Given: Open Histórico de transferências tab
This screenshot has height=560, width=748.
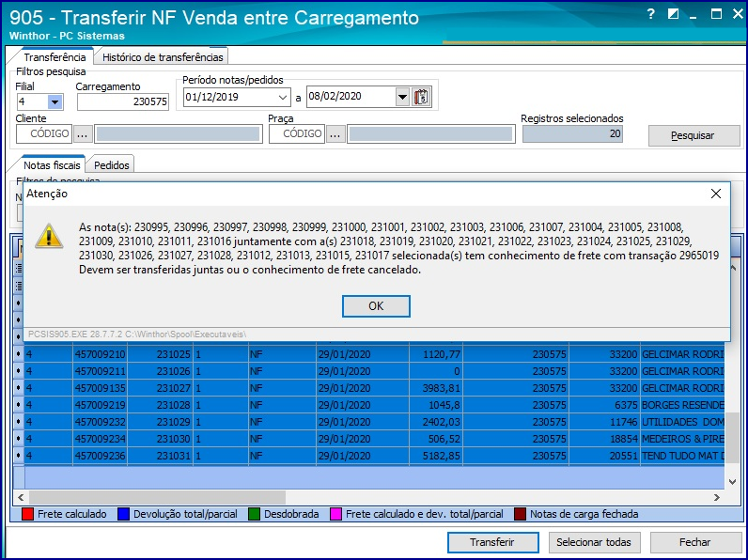Looking at the screenshot, I should [x=163, y=56].
